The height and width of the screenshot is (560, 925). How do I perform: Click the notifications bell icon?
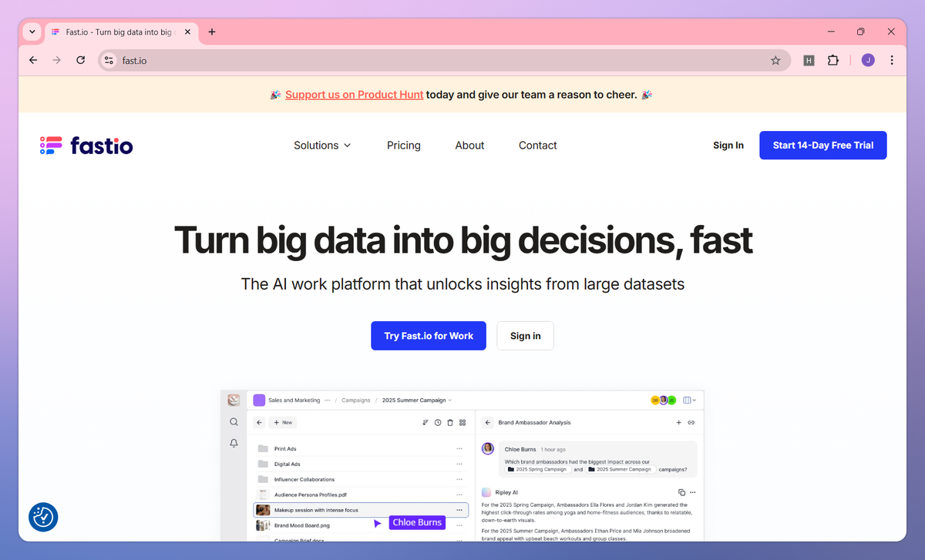[234, 443]
